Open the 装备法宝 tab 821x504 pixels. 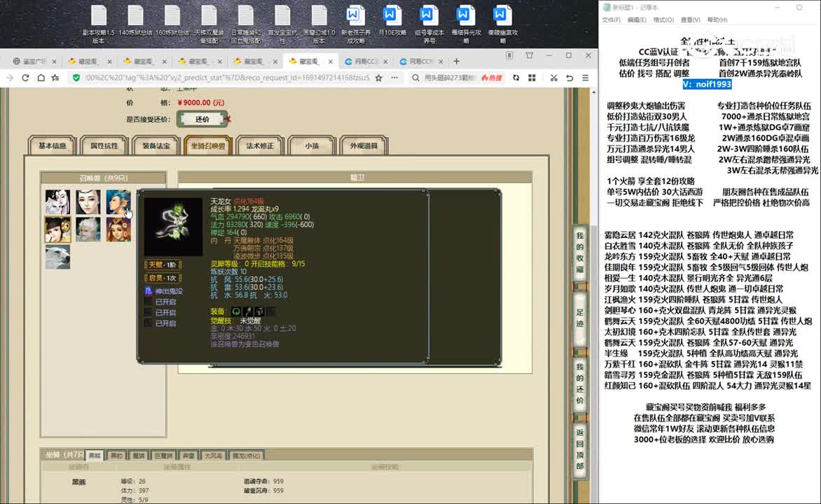click(156, 146)
